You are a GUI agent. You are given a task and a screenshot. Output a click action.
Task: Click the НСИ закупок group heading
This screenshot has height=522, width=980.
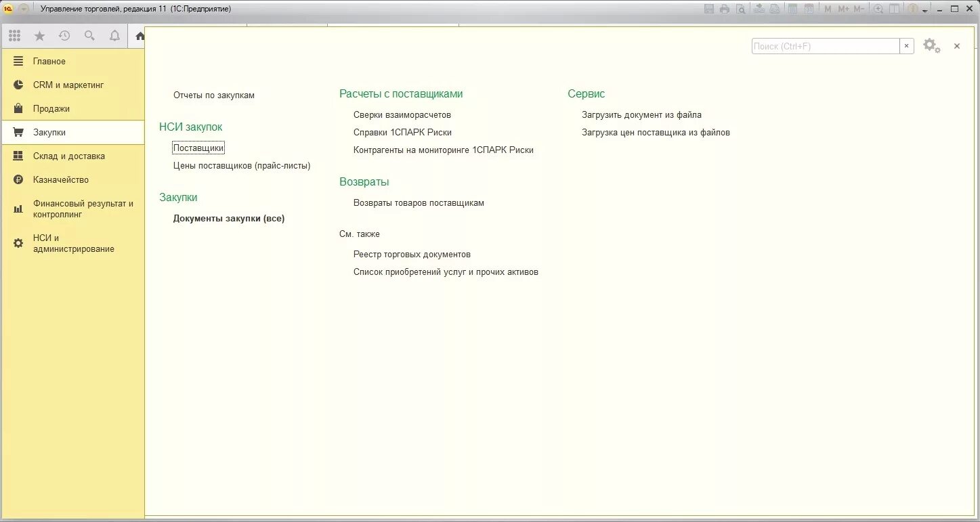pyautogui.click(x=191, y=127)
